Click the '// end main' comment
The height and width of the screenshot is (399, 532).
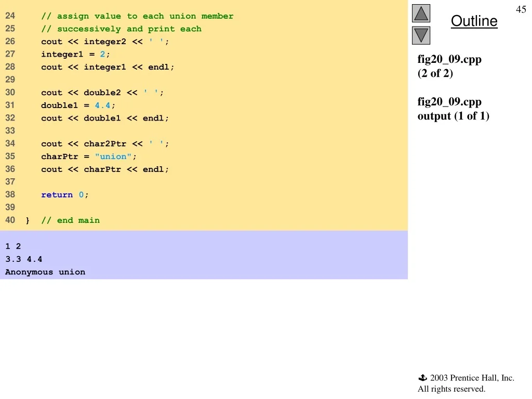70,220
